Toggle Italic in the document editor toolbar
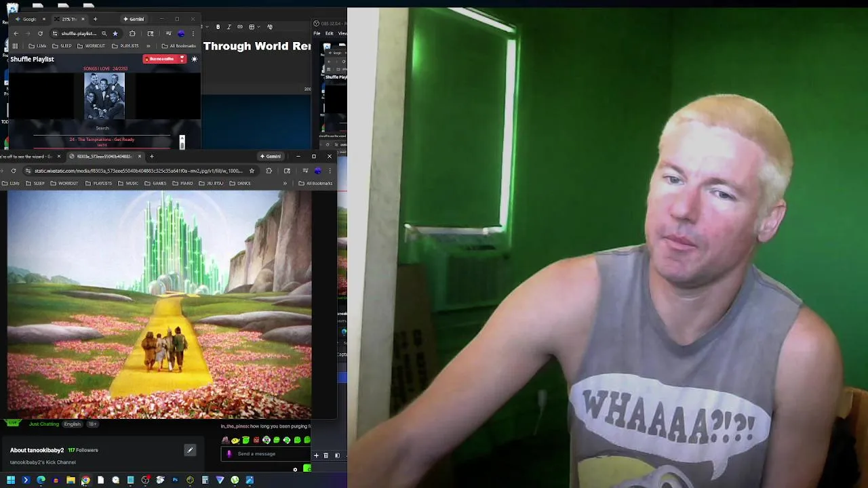 click(229, 27)
